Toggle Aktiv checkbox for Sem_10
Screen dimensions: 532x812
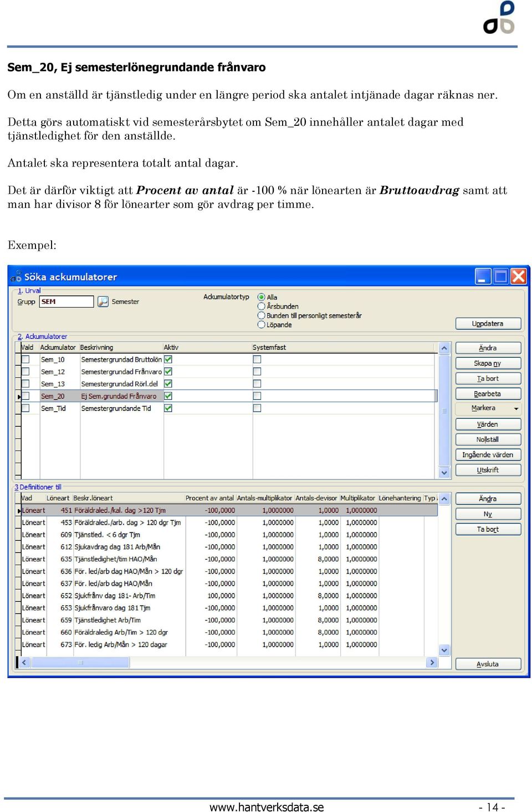[x=168, y=359]
